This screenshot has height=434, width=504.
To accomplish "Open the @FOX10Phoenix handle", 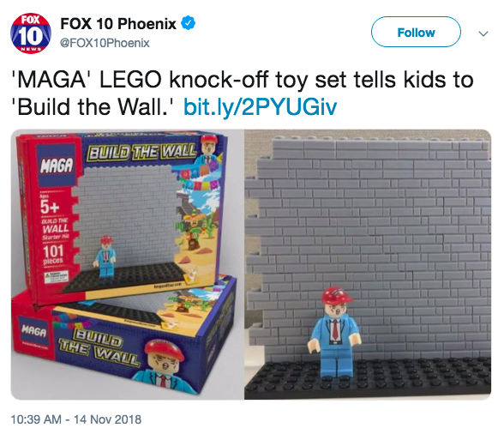I will pyautogui.click(x=105, y=43).
